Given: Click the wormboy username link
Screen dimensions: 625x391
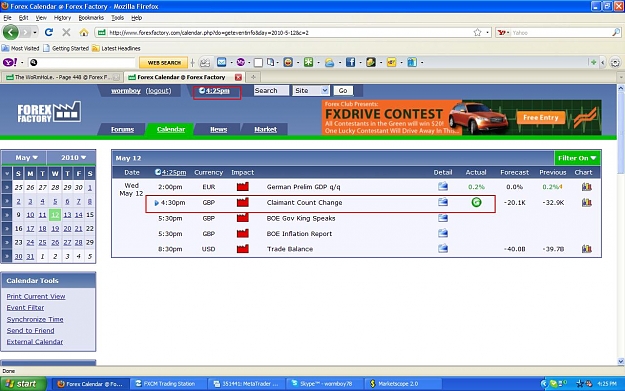Looking at the screenshot, I should [x=126, y=90].
